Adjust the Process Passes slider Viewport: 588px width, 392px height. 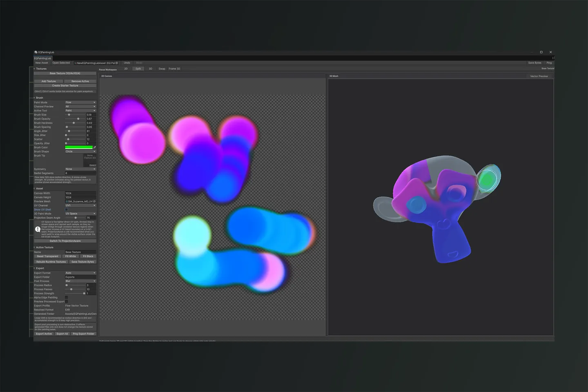75,289
